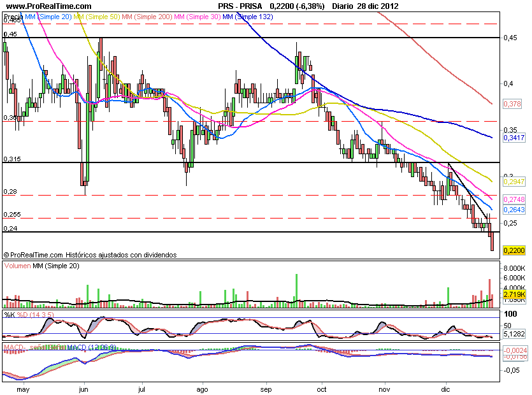Click the 'dic' month on the time axis

click(445, 389)
